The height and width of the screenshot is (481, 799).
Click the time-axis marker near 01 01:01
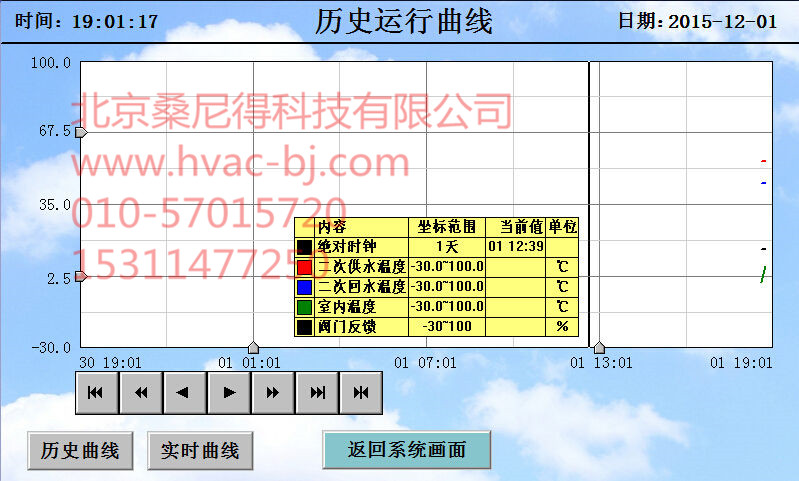point(253,347)
